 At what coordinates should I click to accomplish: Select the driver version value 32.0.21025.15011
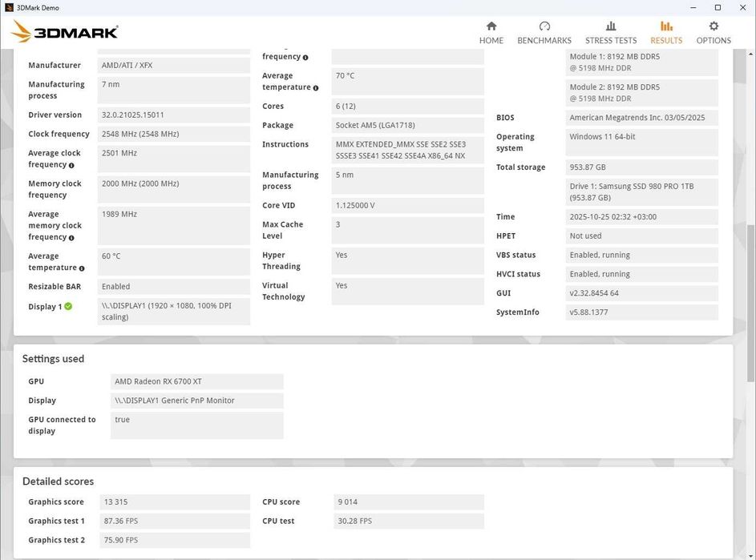[x=174, y=115]
